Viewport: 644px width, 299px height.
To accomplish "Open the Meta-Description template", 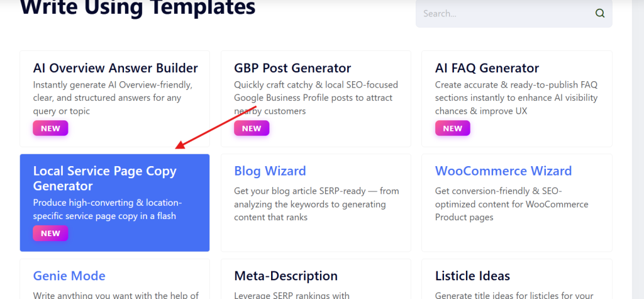I will coord(286,276).
